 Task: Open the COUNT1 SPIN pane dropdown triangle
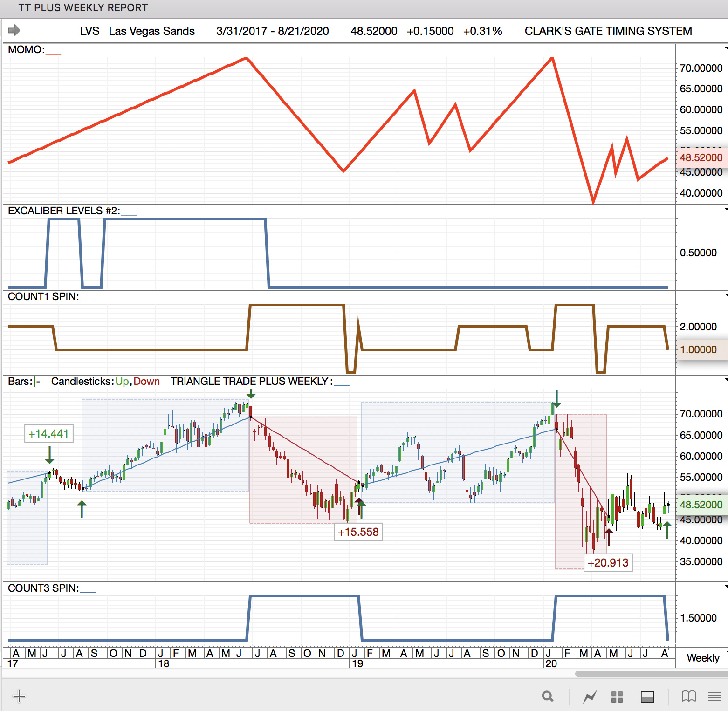click(726, 295)
